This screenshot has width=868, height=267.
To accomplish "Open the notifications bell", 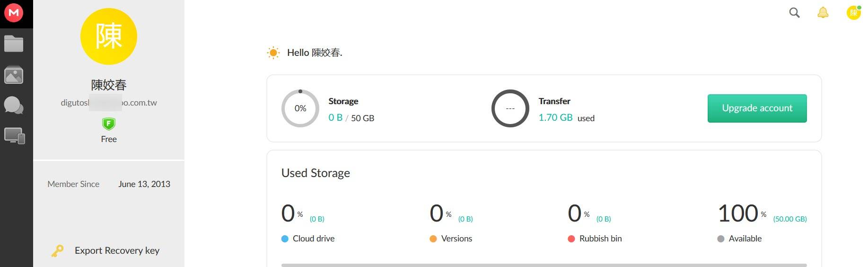I will pos(823,13).
